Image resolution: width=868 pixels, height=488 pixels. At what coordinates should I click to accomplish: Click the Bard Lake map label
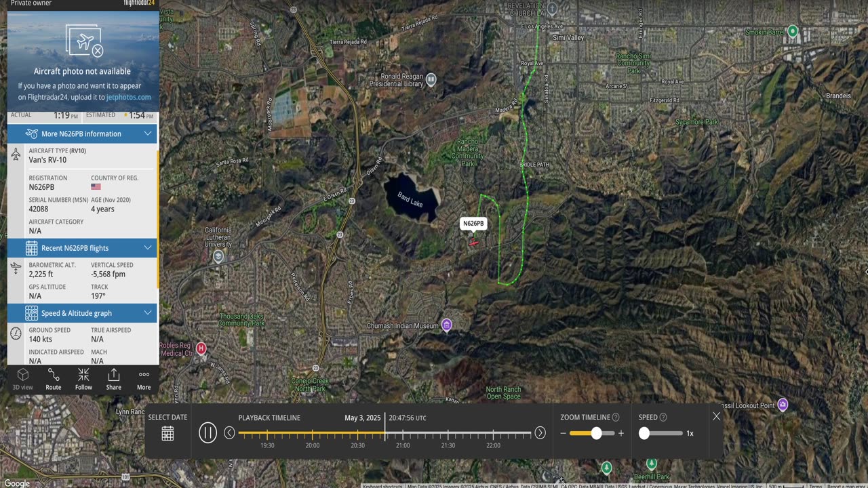pyautogui.click(x=410, y=199)
